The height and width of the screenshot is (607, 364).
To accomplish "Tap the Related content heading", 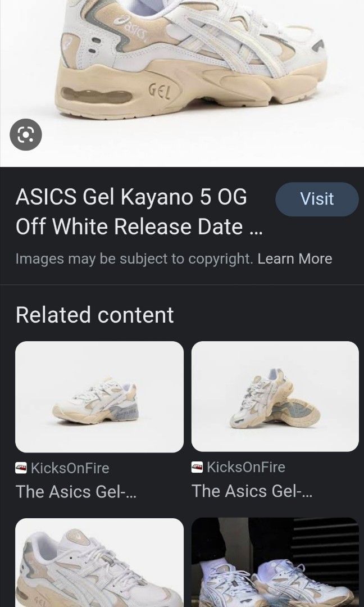I will pyautogui.click(x=94, y=315).
